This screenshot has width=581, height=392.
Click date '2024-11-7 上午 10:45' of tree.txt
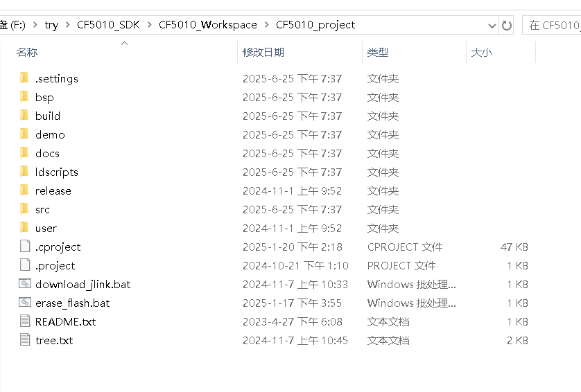click(295, 340)
